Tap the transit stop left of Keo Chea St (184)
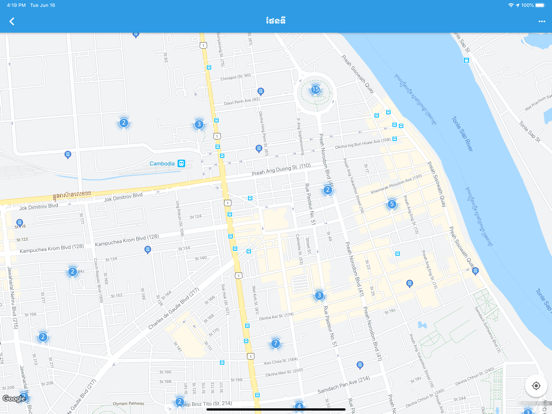Screen dimensions: 552x414 coord(222,362)
